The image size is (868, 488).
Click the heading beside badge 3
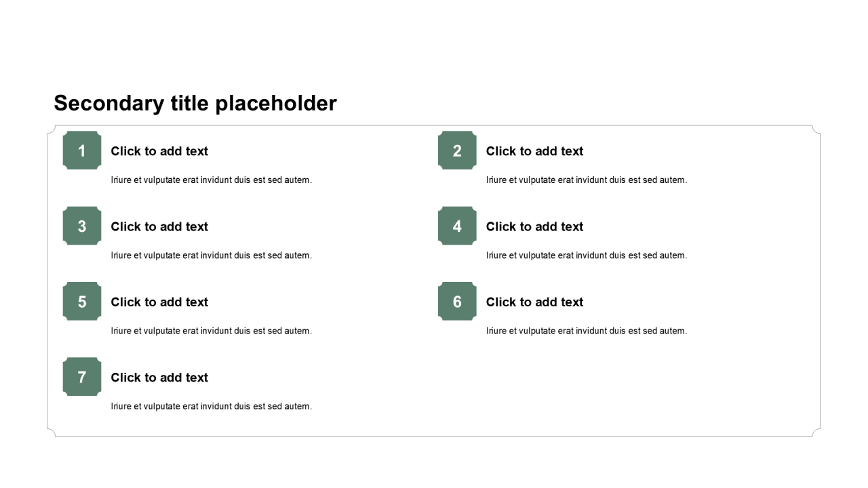click(159, 226)
